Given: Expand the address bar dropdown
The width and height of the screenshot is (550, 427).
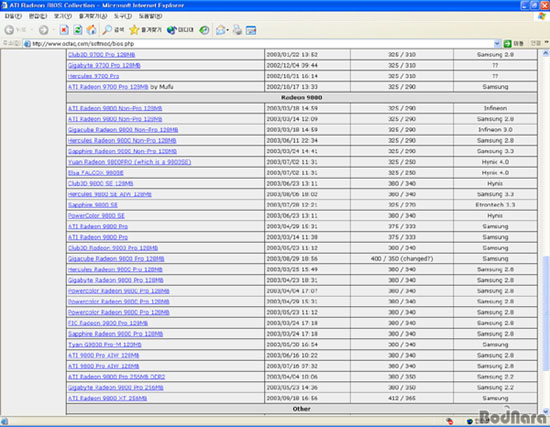Looking at the screenshot, I should coord(497,44).
